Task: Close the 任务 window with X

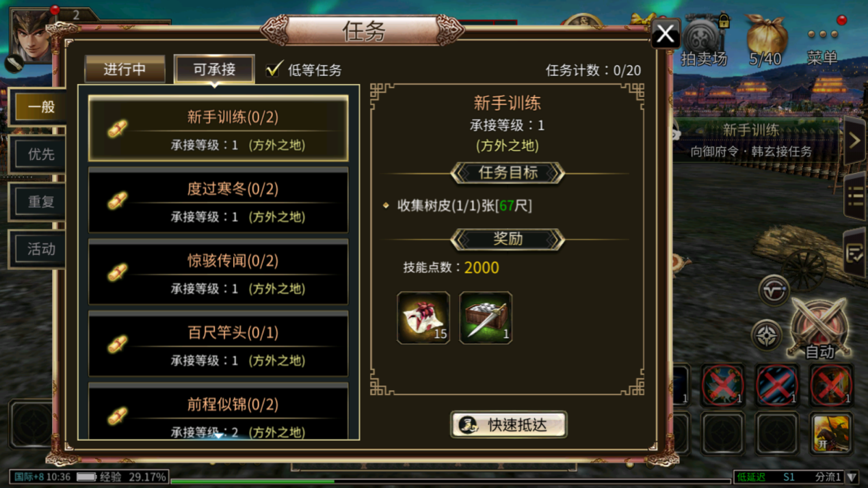Action: pyautogui.click(x=665, y=33)
